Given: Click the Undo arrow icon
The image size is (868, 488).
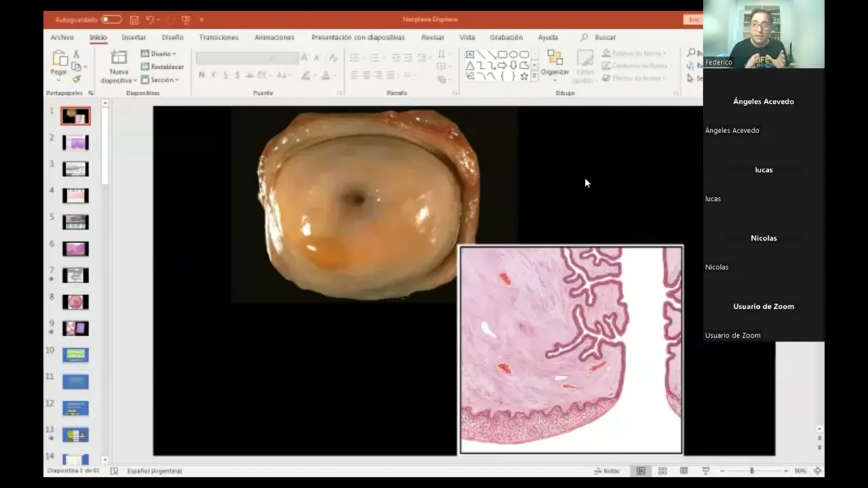Looking at the screenshot, I should point(150,20).
